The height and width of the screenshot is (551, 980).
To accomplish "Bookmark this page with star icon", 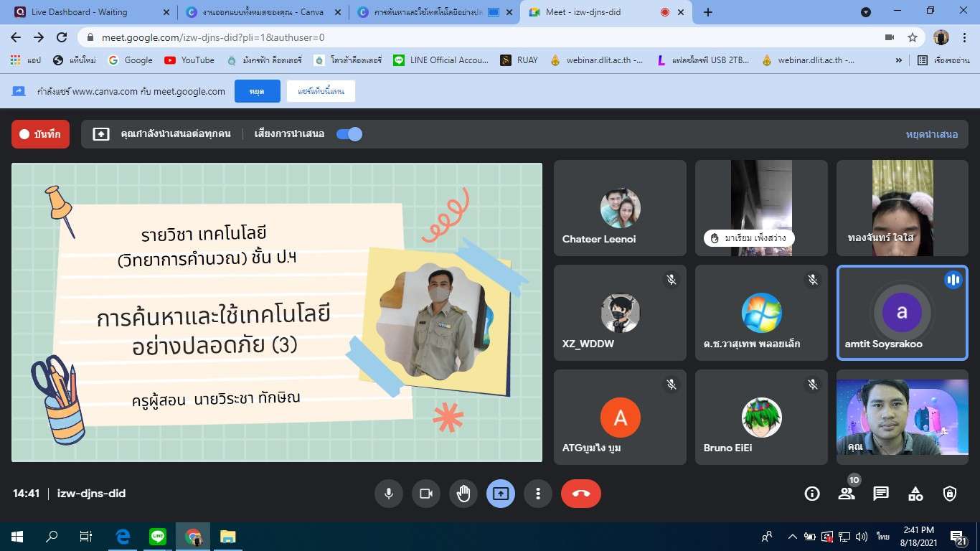I will coord(913,37).
